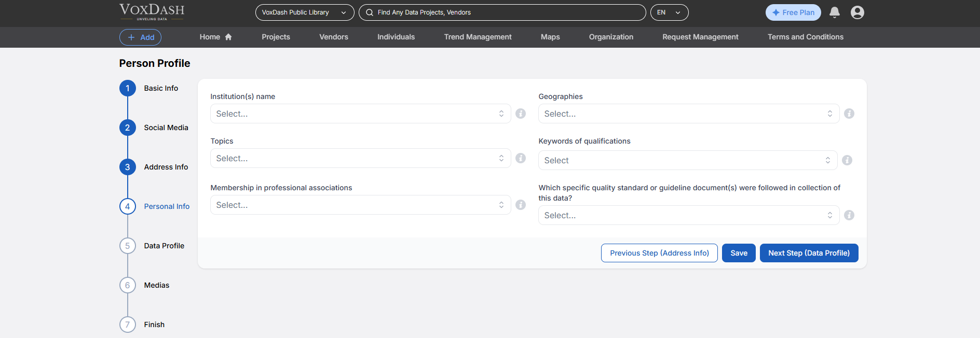The height and width of the screenshot is (338, 980).
Task: Click info icon beside Geographies field
Action: [849, 114]
